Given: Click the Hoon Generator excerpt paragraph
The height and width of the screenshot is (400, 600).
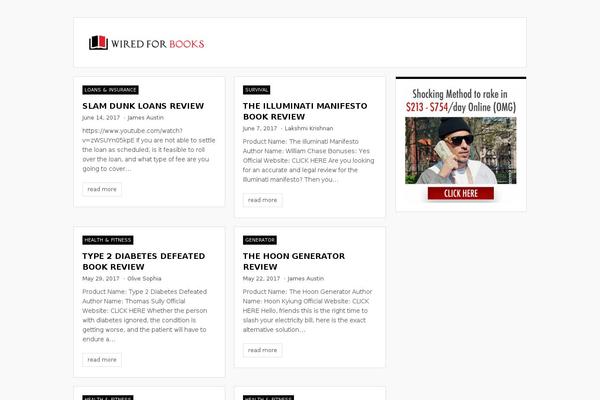Looking at the screenshot, I should (308, 310).
